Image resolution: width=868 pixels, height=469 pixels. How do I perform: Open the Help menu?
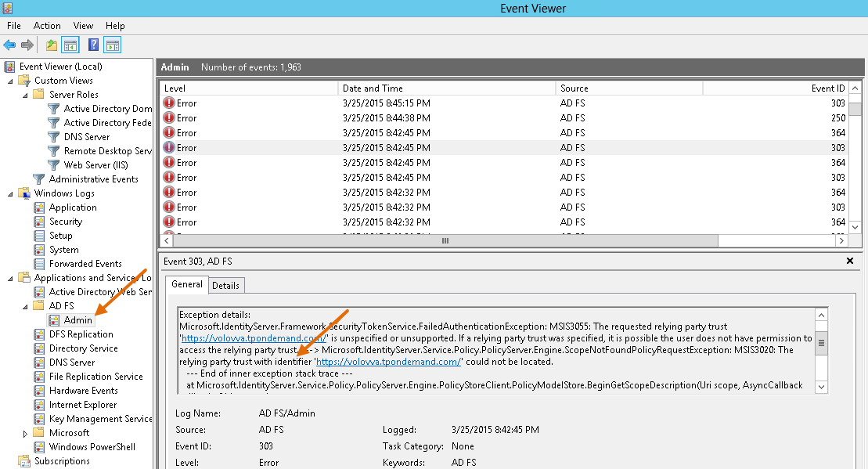[x=115, y=26]
